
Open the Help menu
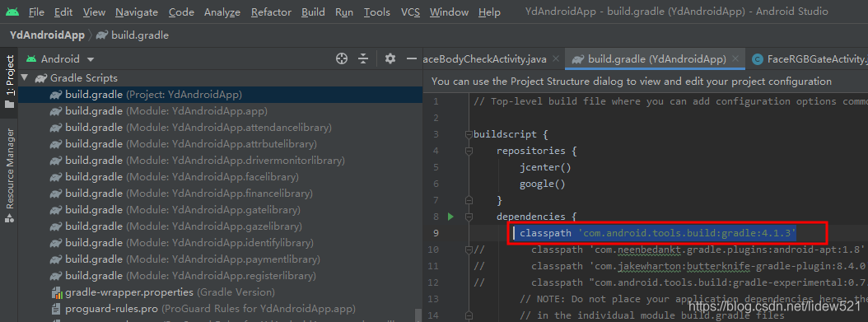489,12
